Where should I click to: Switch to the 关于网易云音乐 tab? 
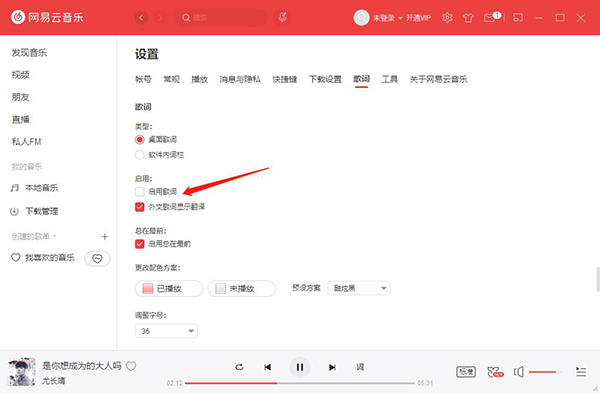pyautogui.click(x=439, y=79)
